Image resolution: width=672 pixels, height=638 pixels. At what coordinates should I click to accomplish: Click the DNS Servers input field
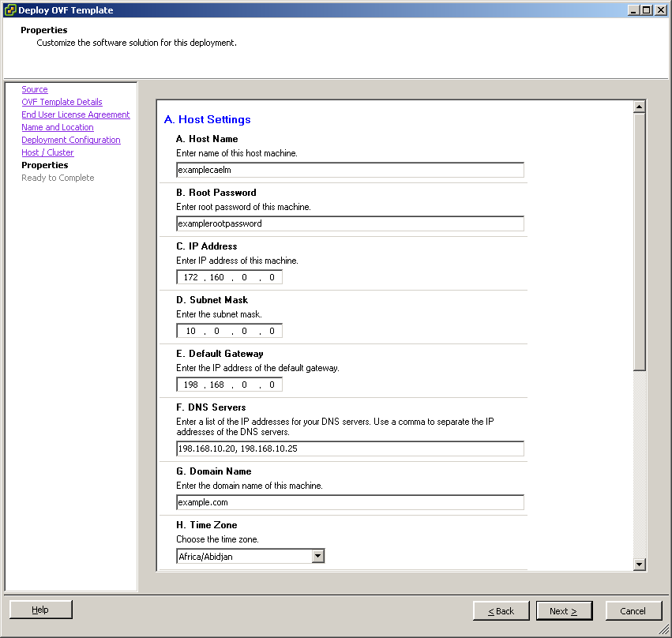coord(350,448)
